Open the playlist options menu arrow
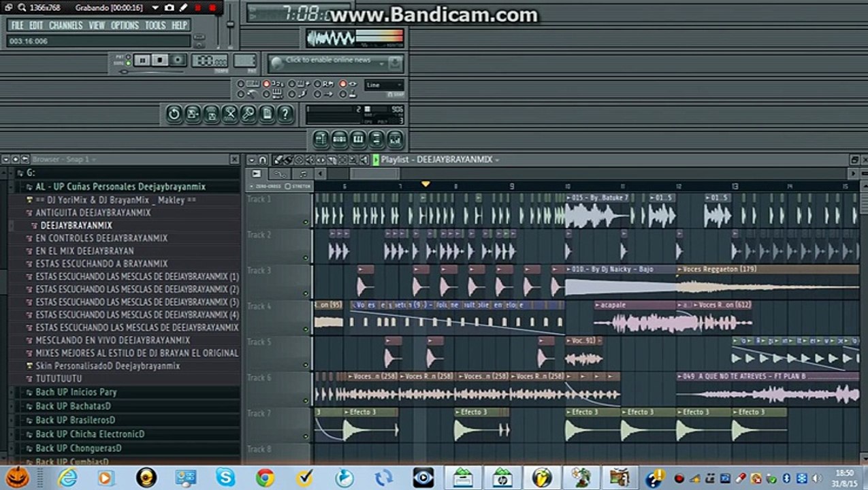 (x=251, y=159)
